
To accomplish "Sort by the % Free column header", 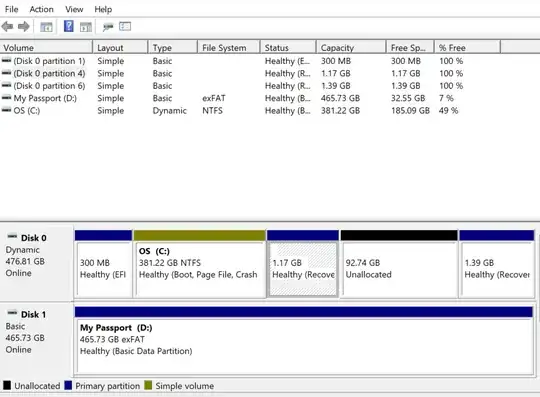I will (467, 48).
